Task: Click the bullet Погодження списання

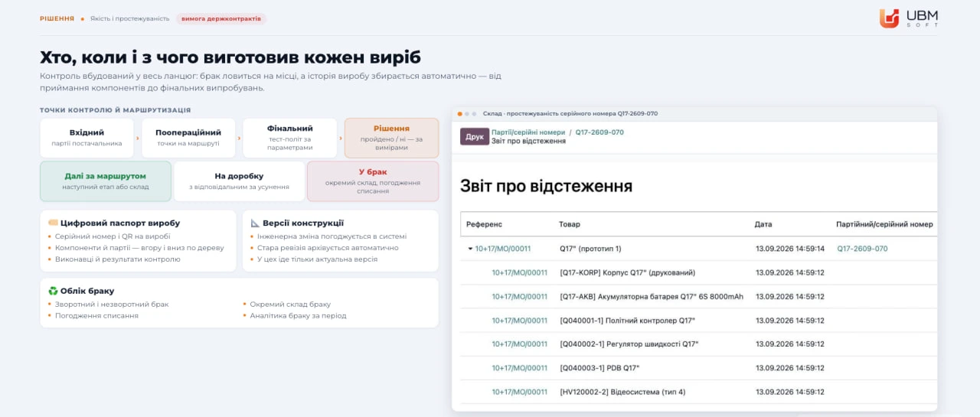Action: (96, 315)
